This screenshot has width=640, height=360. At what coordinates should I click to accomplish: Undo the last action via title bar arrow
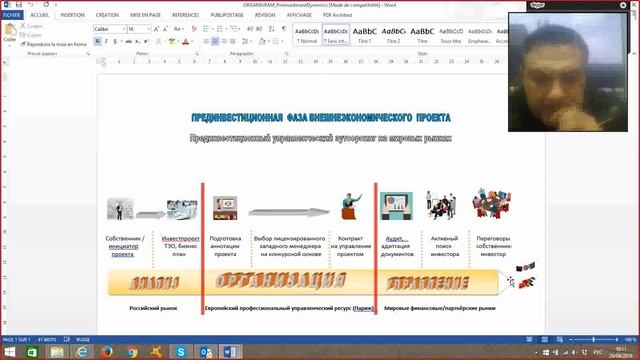[31, 4]
